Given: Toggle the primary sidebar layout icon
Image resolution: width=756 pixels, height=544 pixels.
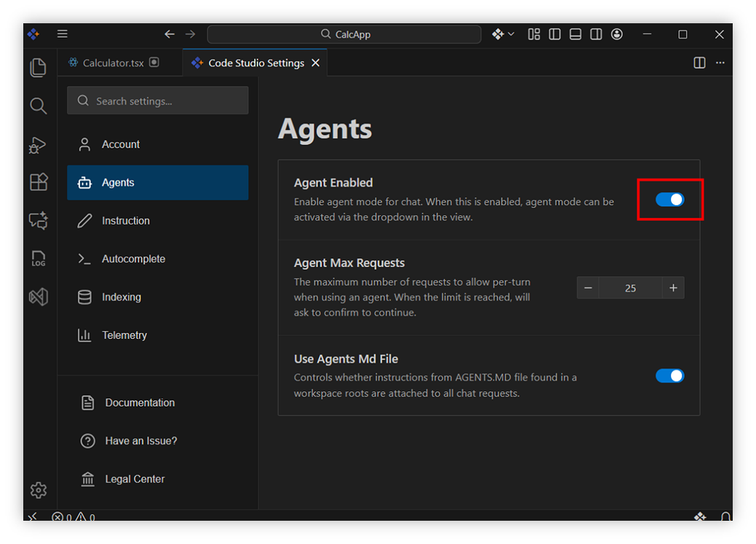Looking at the screenshot, I should click(x=554, y=34).
